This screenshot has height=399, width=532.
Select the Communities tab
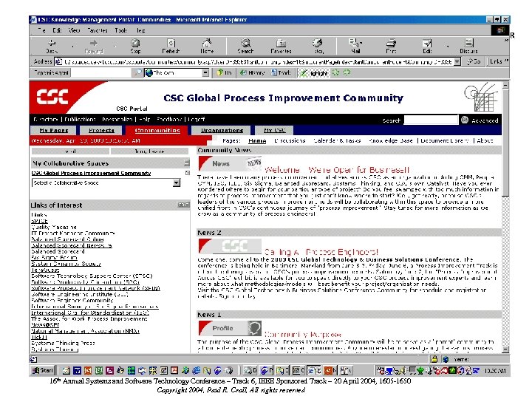[x=157, y=130]
